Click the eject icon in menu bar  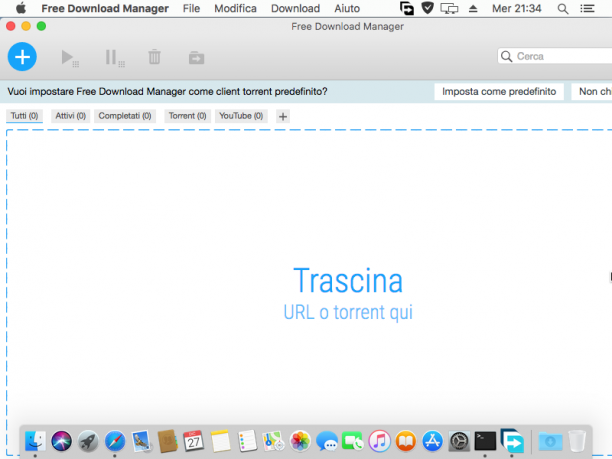click(x=473, y=8)
